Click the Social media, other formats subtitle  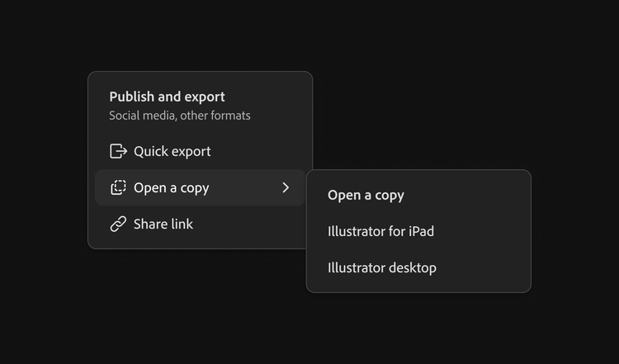point(180,116)
